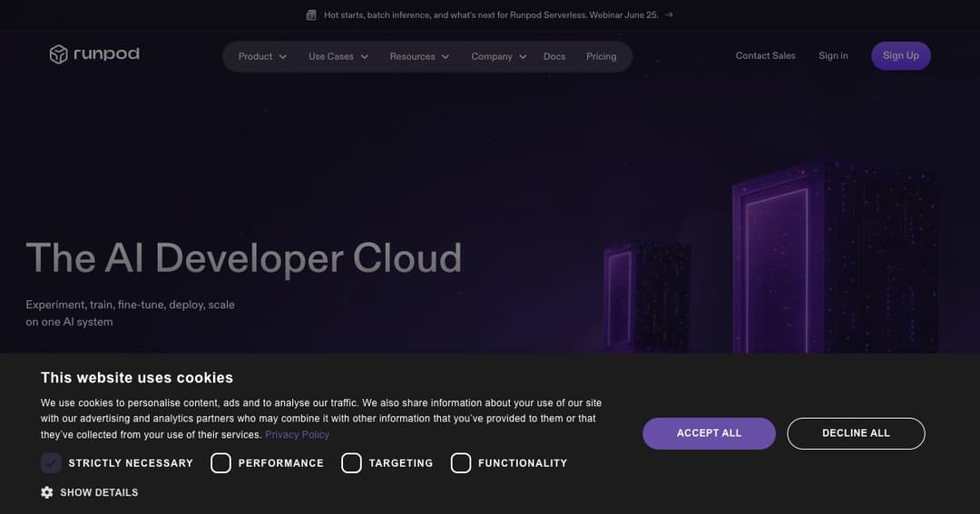Click the Strictly Necessary label text
This screenshot has width=980, height=514.
pyautogui.click(x=131, y=463)
